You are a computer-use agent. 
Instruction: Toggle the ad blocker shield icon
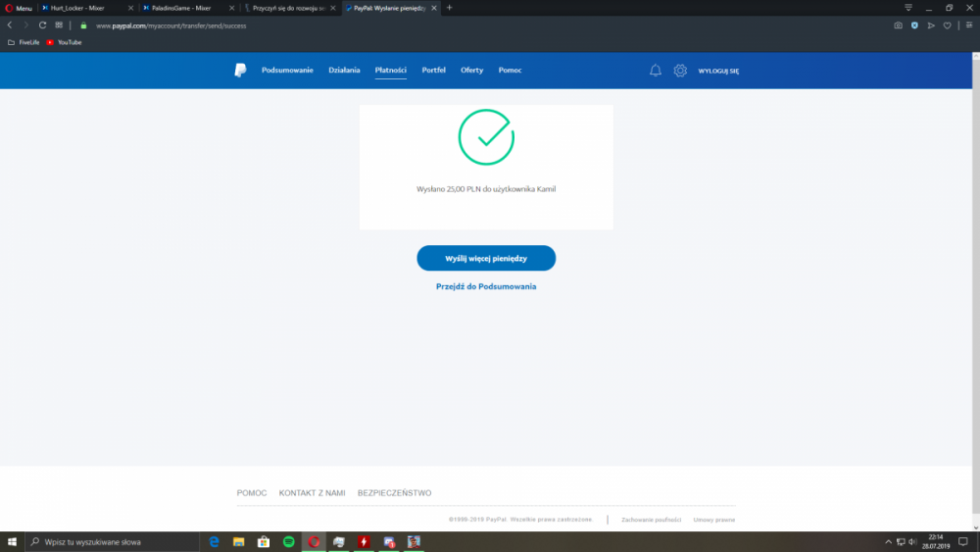(x=914, y=25)
